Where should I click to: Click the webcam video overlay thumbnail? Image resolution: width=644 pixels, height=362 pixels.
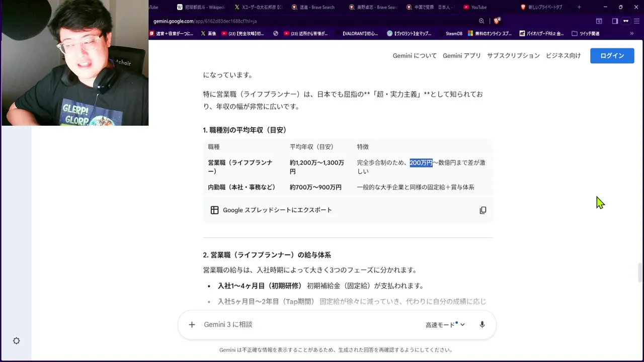[x=74, y=63]
